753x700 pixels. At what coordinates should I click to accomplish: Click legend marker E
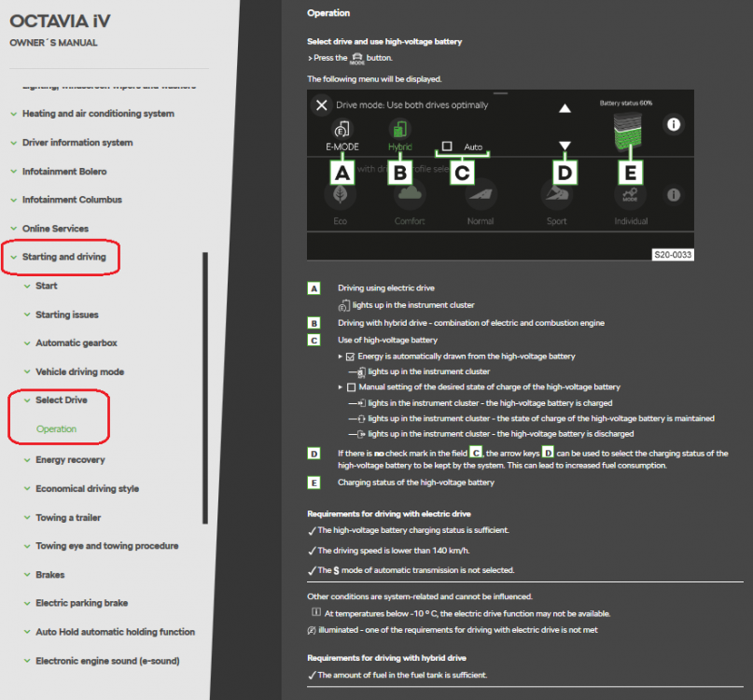pos(314,483)
